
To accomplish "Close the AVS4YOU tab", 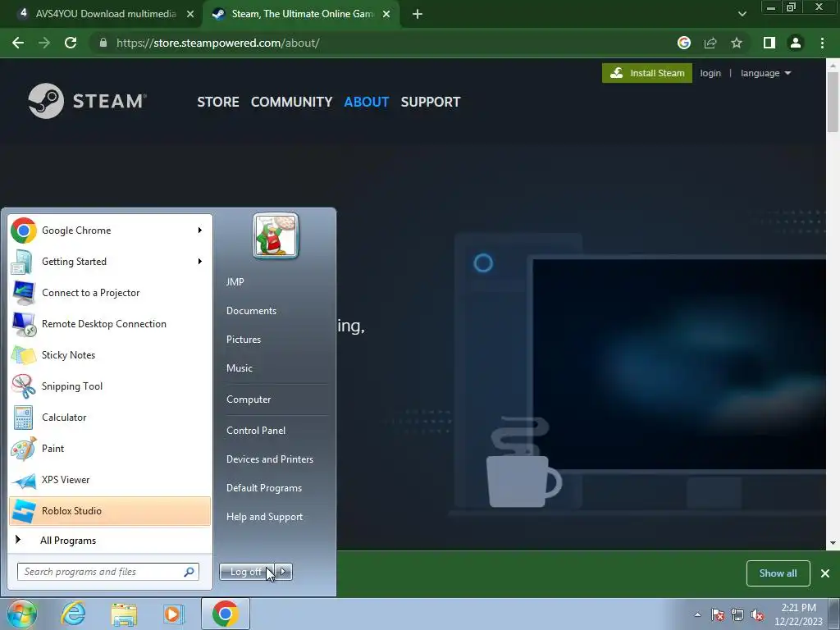I will 190,14.
